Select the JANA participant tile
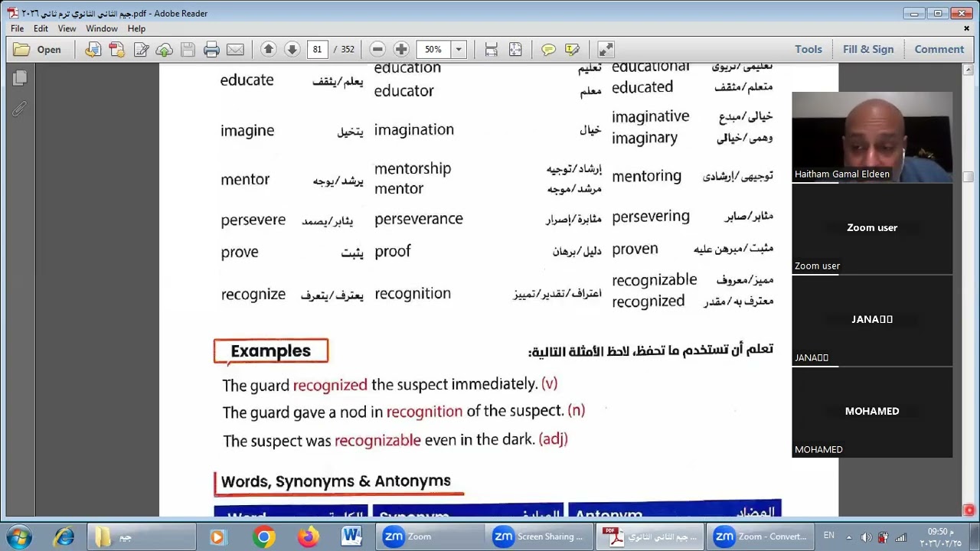Viewport: 980px width, 551px height. 872,320
